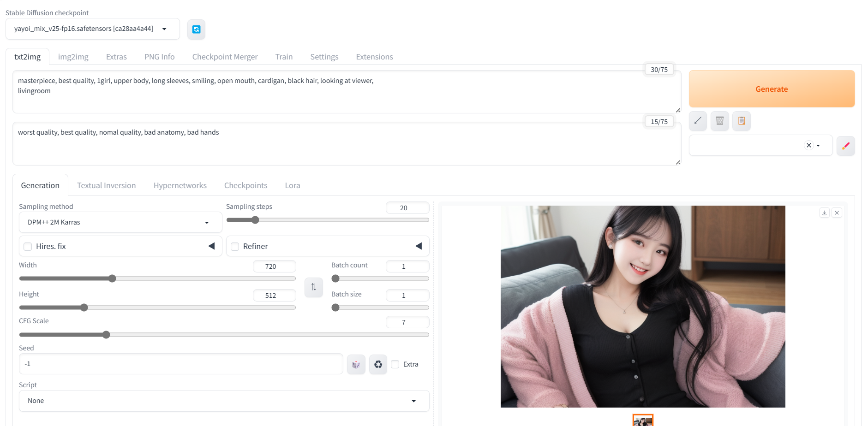Select the generated image thumbnail
This screenshot has height=426, width=868.
643,420
